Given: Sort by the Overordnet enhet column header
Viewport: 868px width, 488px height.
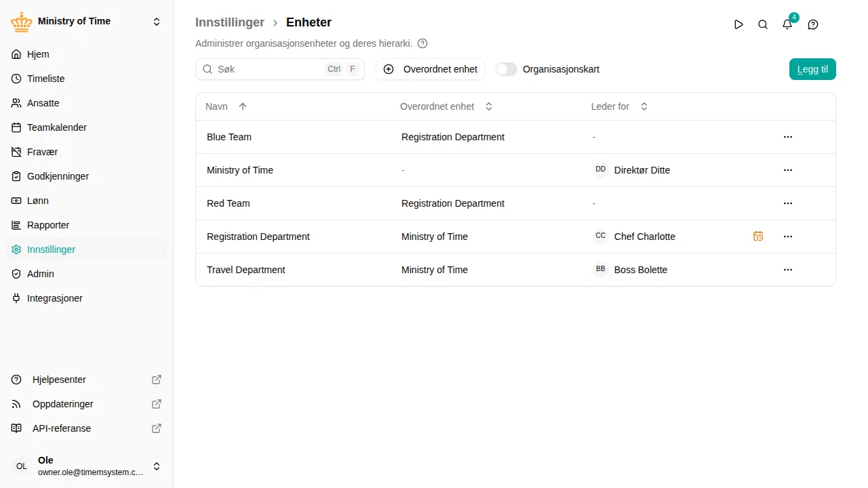Looking at the screenshot, I should click(446, 106).
